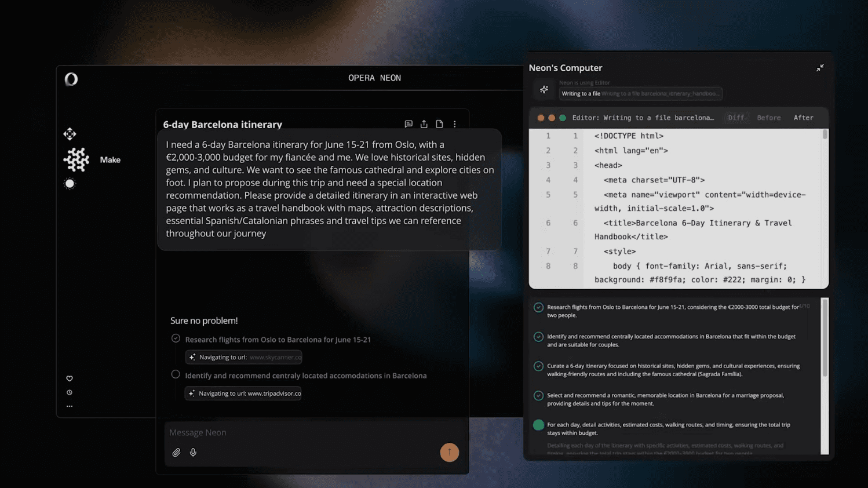
Task: Click the code editor vertical scrollbar
Action: [825, 134]
